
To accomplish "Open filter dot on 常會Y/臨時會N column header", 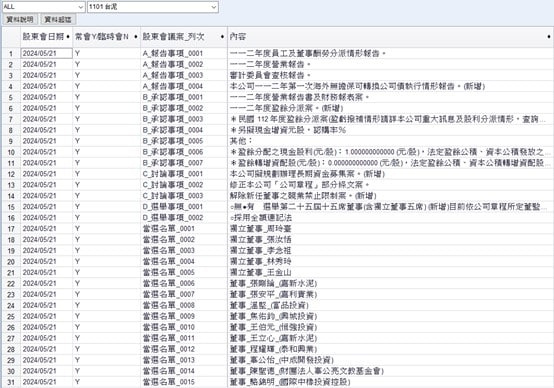I will click(x=136, y=37).
